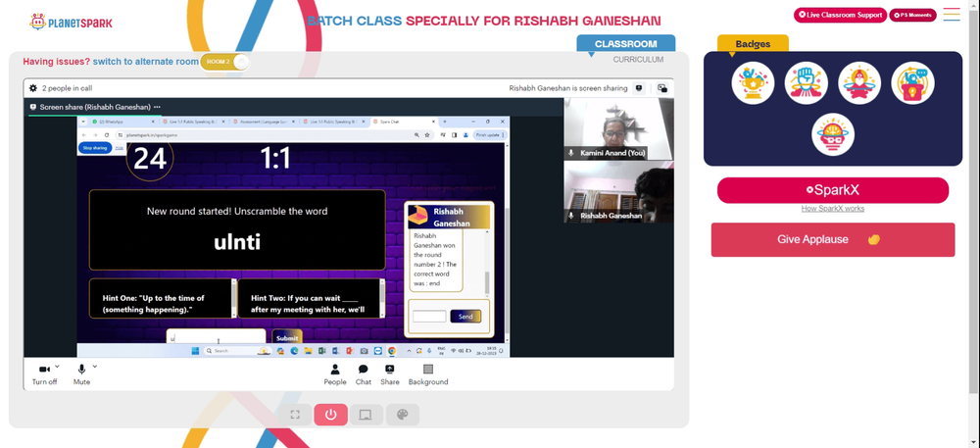Screen dimensions: 980x448
Task: Select the trophy badge
Action: [x=753, y=83]
